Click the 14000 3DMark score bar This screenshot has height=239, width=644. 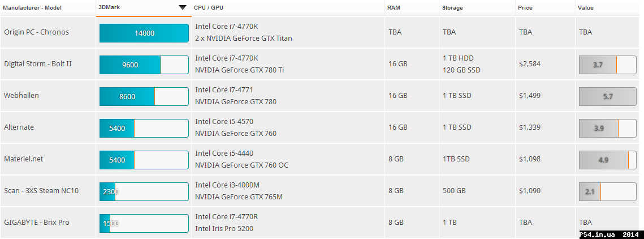(x=144, y=33)
